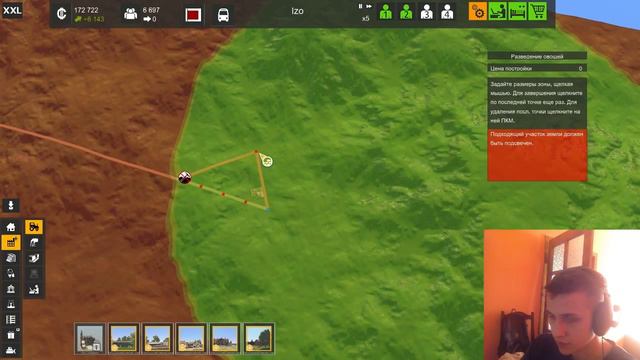Viewport: 640px width, 360px height.
Task: Open the fourth icon in left build sidebar
Action: (x=11, y=273)
